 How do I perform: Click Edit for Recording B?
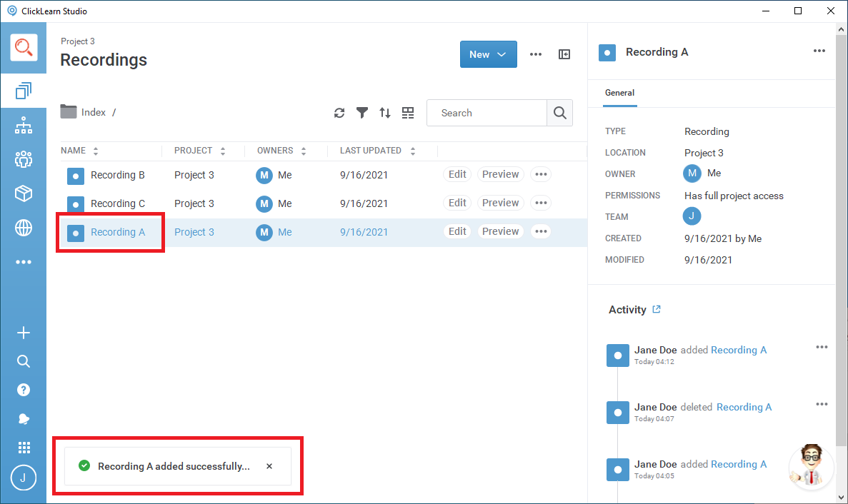tap(457, 174)
